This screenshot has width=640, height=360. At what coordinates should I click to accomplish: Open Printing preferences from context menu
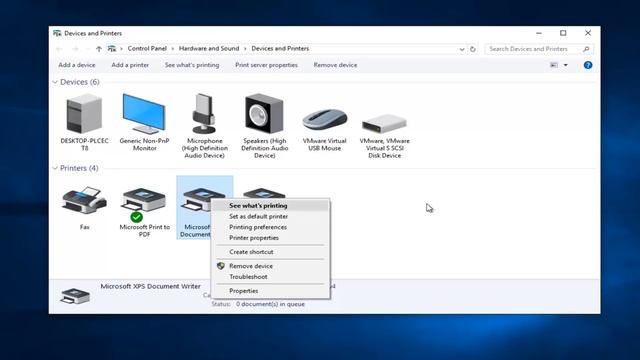tap(270, 227)
